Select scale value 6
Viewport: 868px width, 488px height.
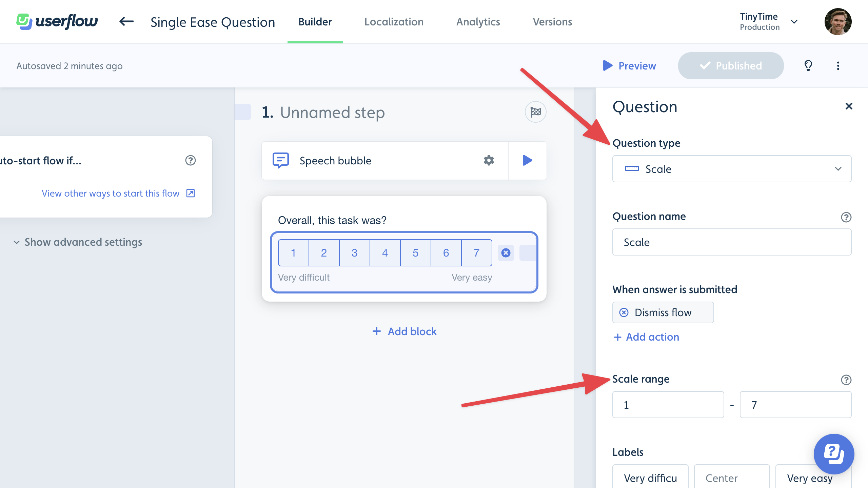click(x=446, y=253)
